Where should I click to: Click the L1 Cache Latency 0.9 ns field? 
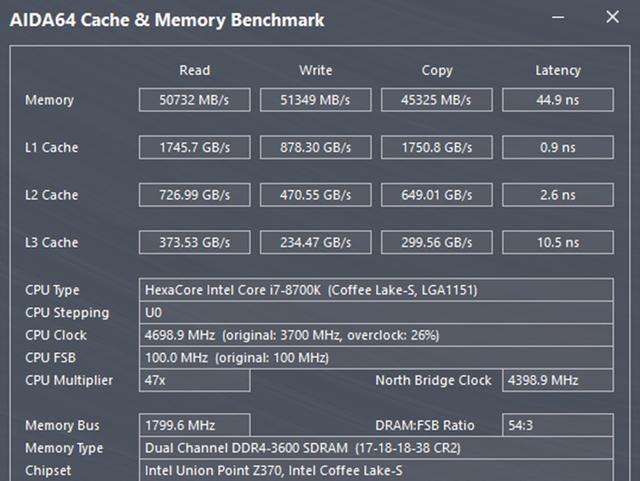click(x=557, y=147)
